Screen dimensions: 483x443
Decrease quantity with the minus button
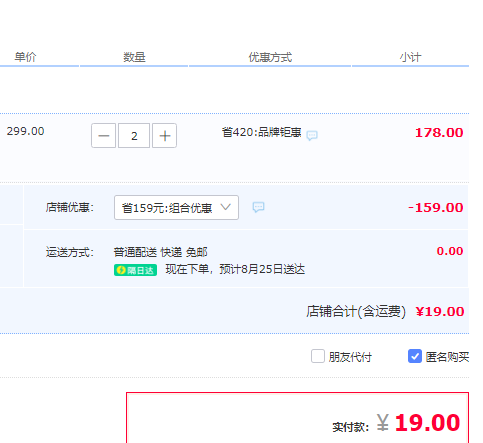pos(104,136)
